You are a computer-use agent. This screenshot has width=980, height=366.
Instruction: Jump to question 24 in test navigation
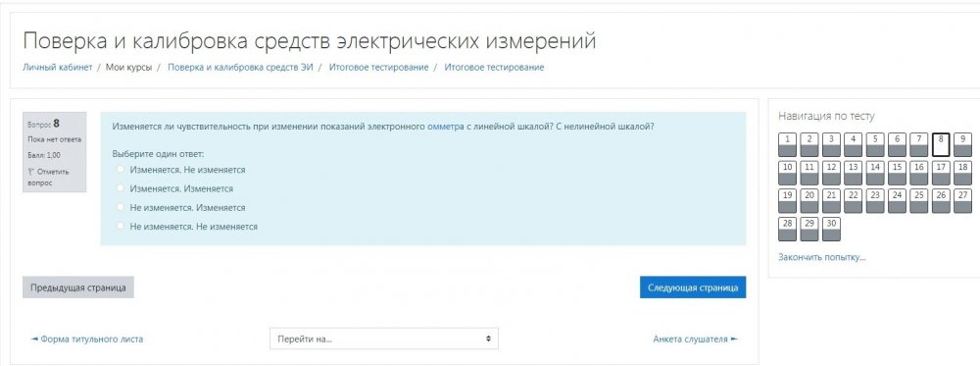coord(897,201)
